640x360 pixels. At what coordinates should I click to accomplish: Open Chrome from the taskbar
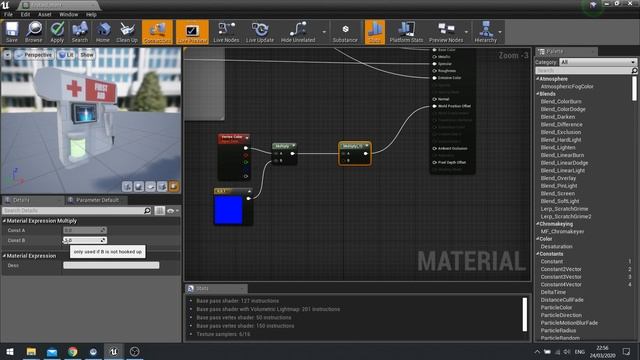coord(73,352)
